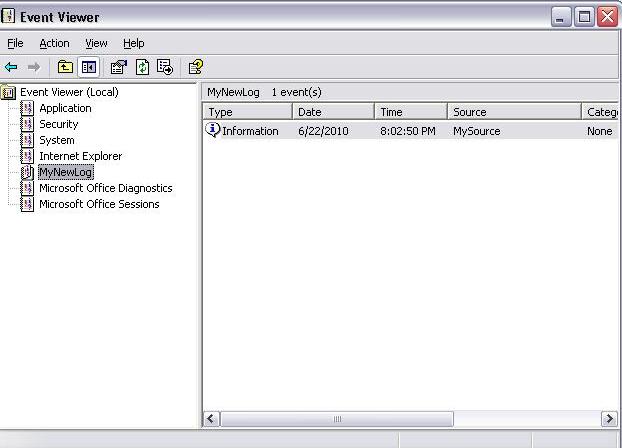Select Microsoft Office Diagnostics log
The image size is (622, 448).
tap(106, 188)
